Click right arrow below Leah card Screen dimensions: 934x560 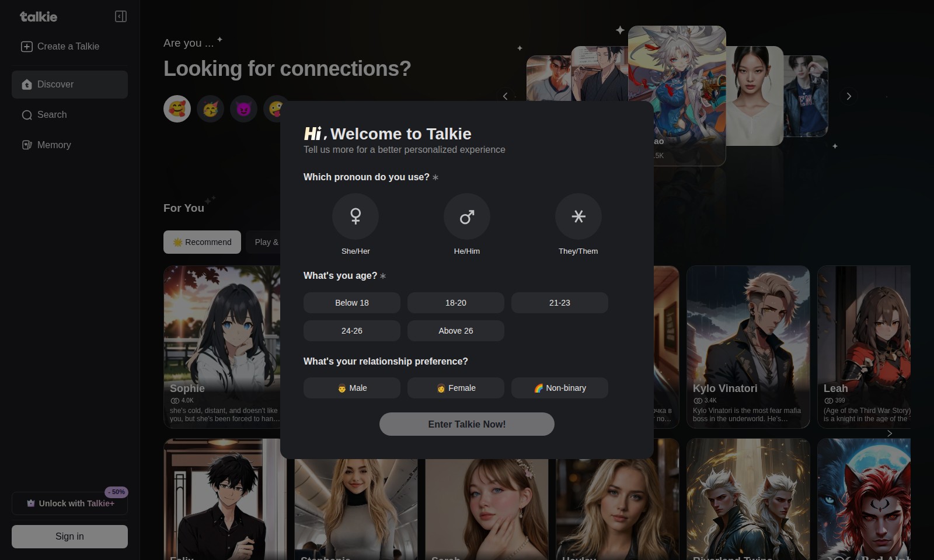point(890,433)
